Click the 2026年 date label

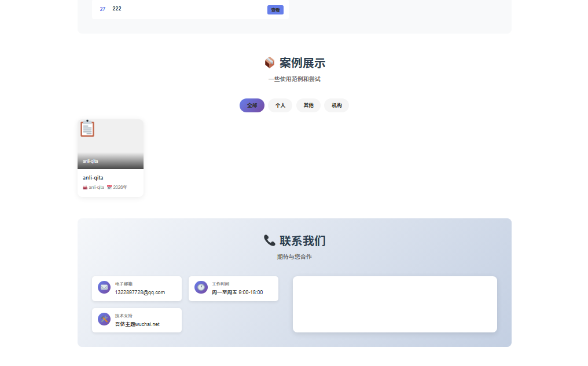coord(120,187)
